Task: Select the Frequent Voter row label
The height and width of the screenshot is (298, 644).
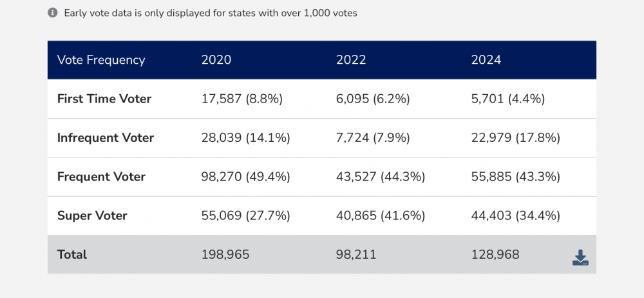Action: pyautogui.click(x=101, y=177)
